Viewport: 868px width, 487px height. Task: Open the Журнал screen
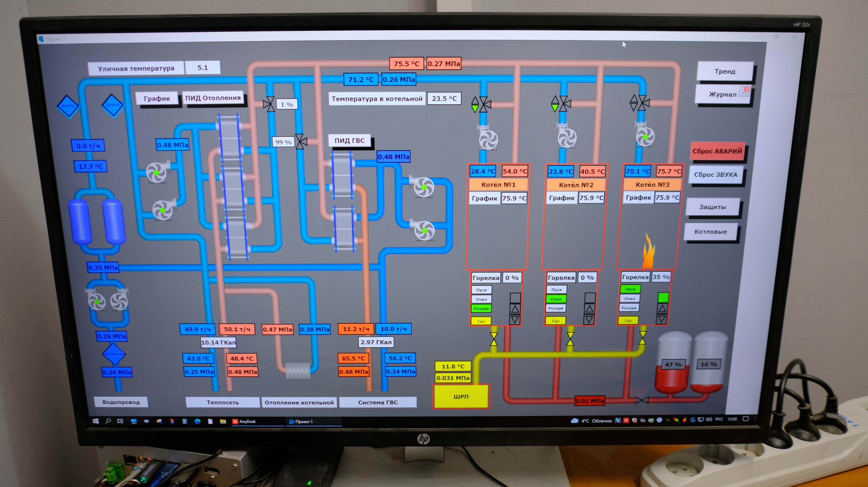coord(723,94)
